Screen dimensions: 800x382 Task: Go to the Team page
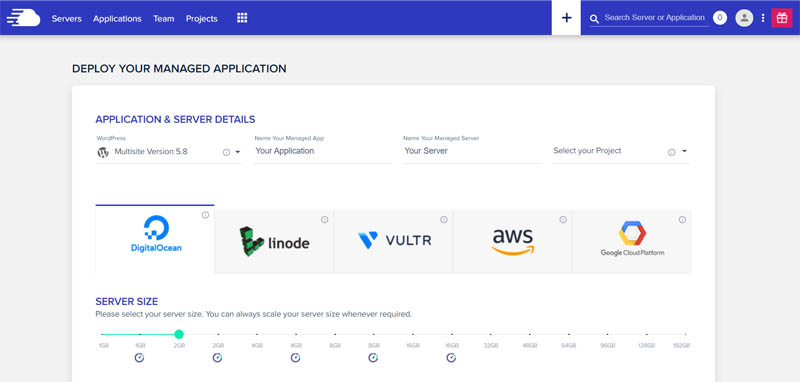(x=164, y=19)
